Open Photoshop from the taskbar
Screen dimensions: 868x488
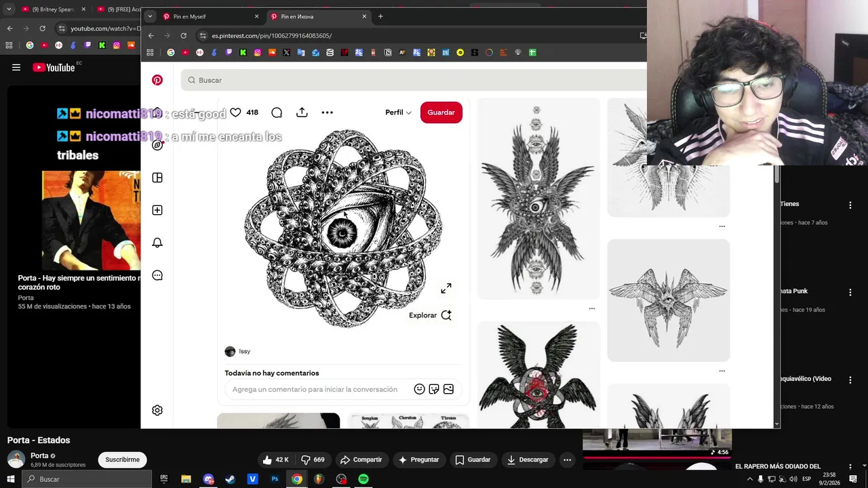[275, 479]
